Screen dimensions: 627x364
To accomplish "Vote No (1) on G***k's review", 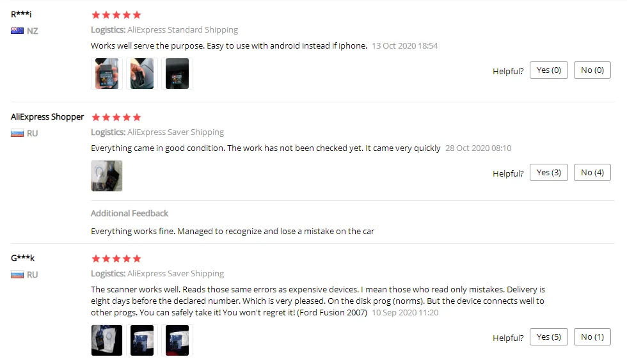I will [592, 336].
